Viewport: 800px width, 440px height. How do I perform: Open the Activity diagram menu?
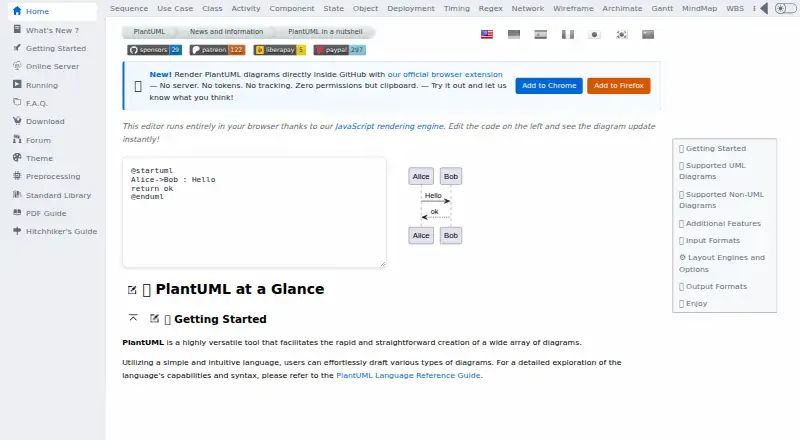coord(245,9)
